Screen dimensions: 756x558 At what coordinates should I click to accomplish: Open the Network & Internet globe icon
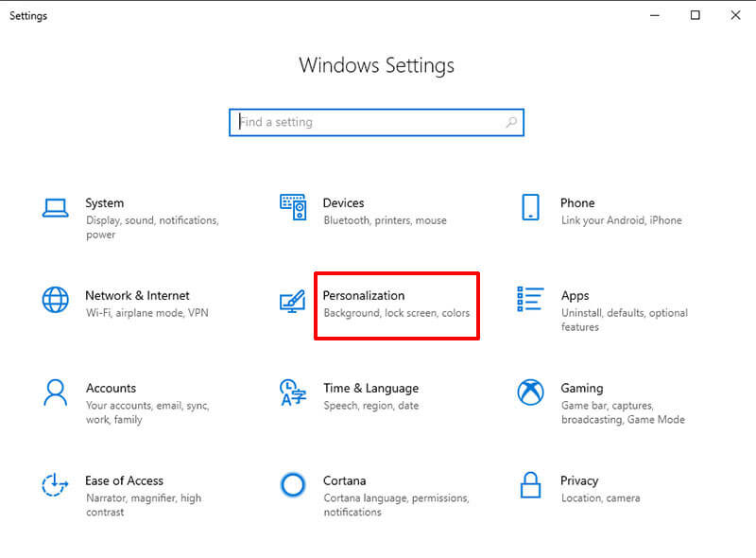[x=55, y=300]
